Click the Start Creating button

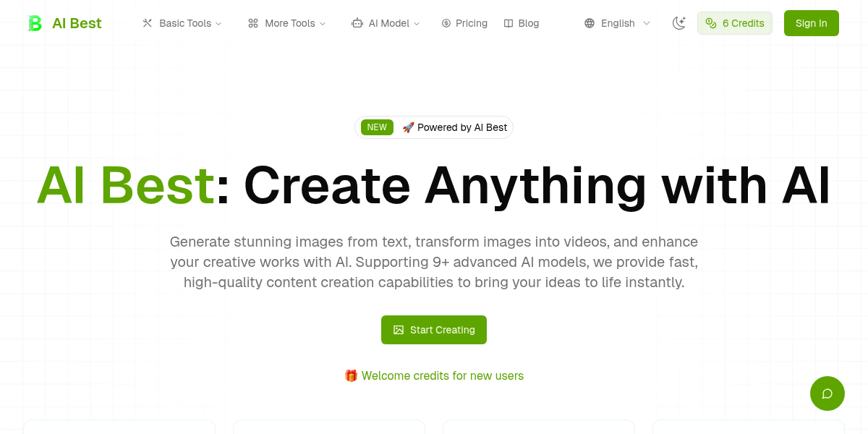434,330
